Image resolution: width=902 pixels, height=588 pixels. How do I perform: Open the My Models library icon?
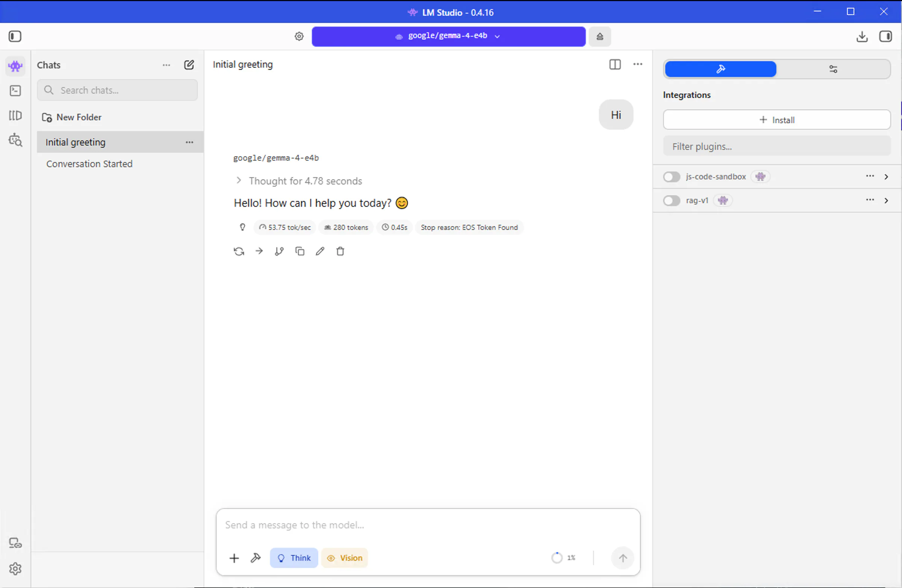[x=15, y=115]
